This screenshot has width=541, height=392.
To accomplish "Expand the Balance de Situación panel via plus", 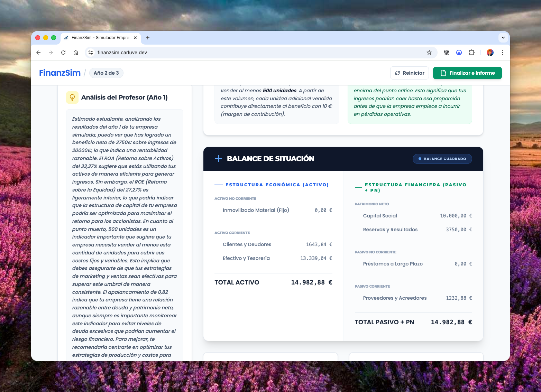I will click(x=218, y=159).
